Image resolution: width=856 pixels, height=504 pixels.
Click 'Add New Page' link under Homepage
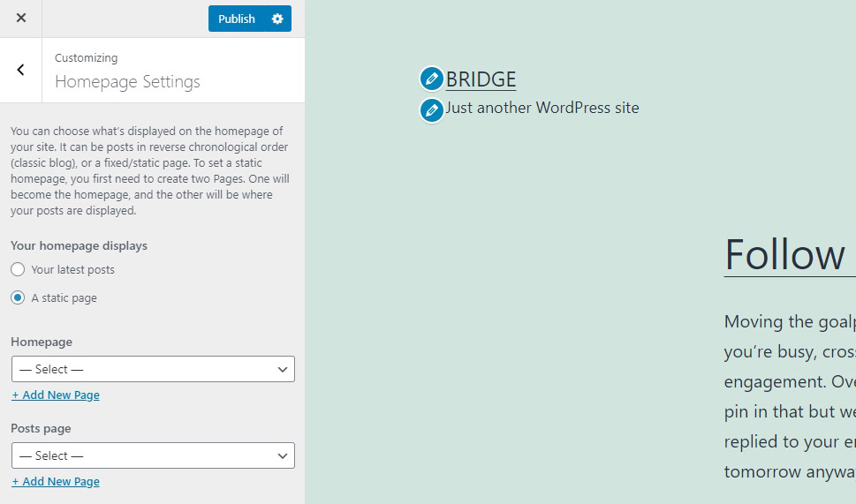pyautogui.click(x=56, y=395)
